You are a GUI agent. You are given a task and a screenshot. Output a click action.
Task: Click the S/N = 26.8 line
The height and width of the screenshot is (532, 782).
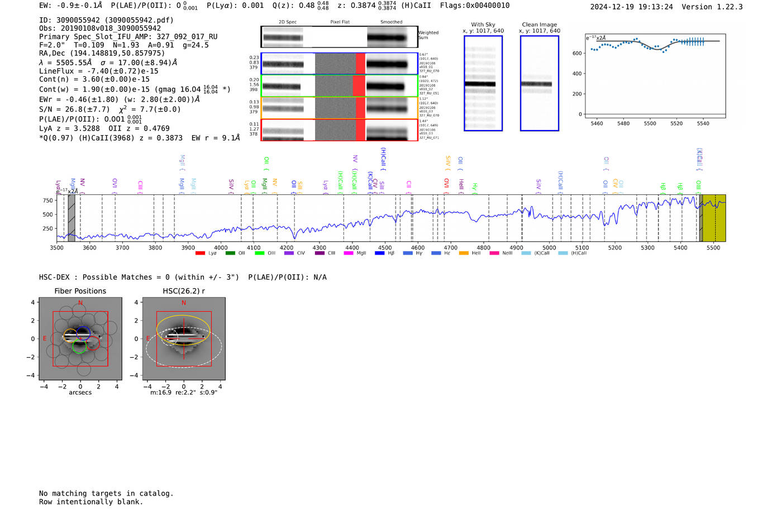point(110,109)
